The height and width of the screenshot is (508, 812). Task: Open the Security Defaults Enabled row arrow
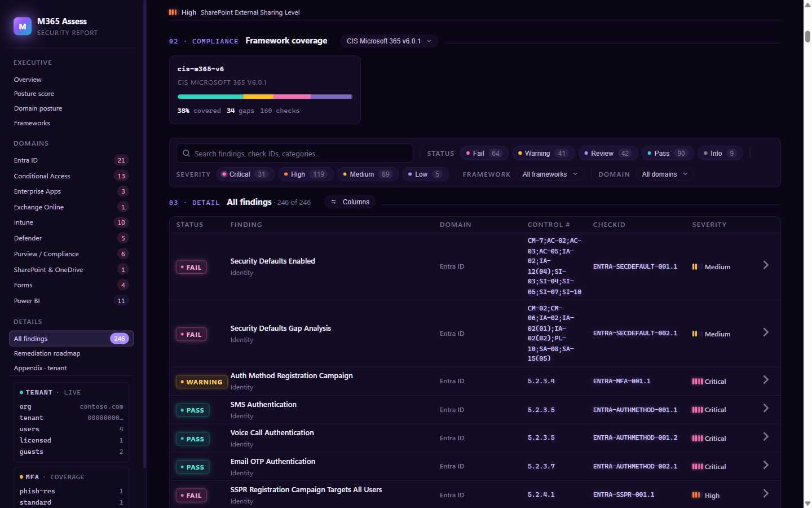766,265
